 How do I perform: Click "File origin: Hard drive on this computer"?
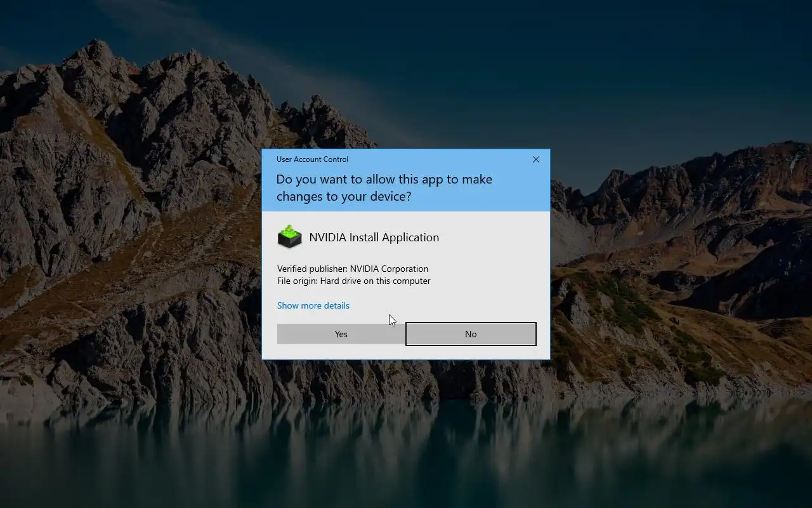click(x=354, y=281)
